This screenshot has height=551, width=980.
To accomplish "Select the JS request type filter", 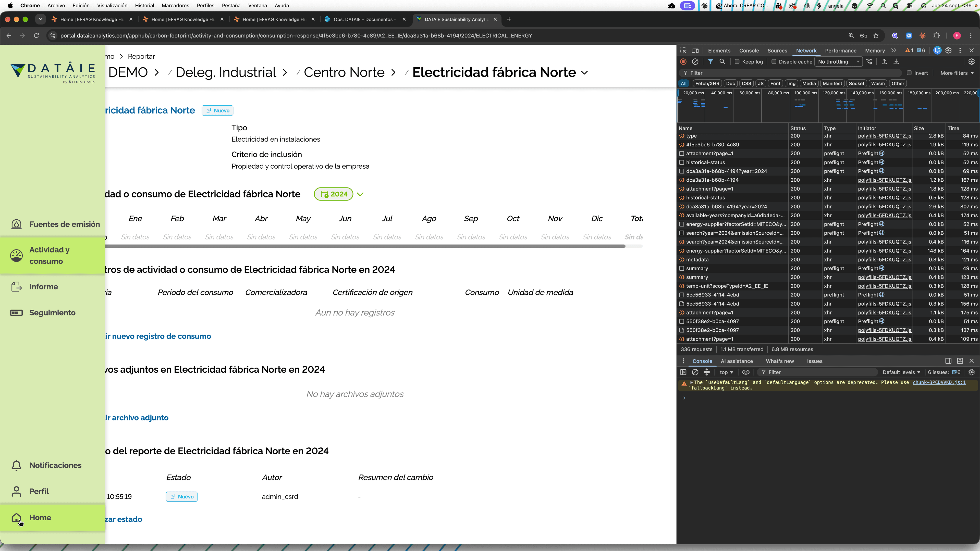I will [x=761, y=84].
